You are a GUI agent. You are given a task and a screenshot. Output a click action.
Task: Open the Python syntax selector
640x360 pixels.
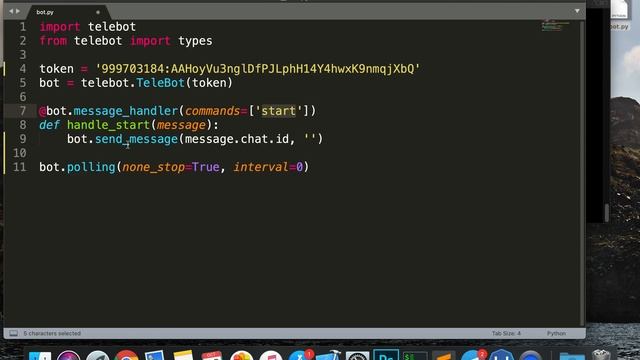[556, 333]
